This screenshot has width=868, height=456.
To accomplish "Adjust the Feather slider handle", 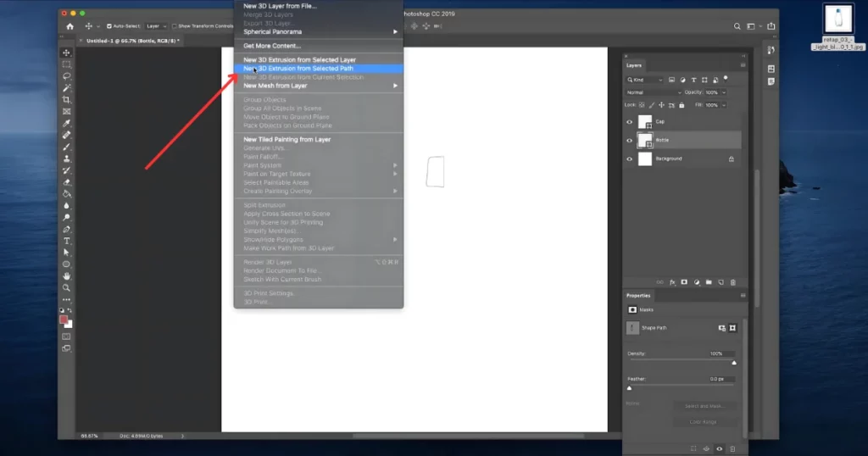I will (x=630, y=388).
